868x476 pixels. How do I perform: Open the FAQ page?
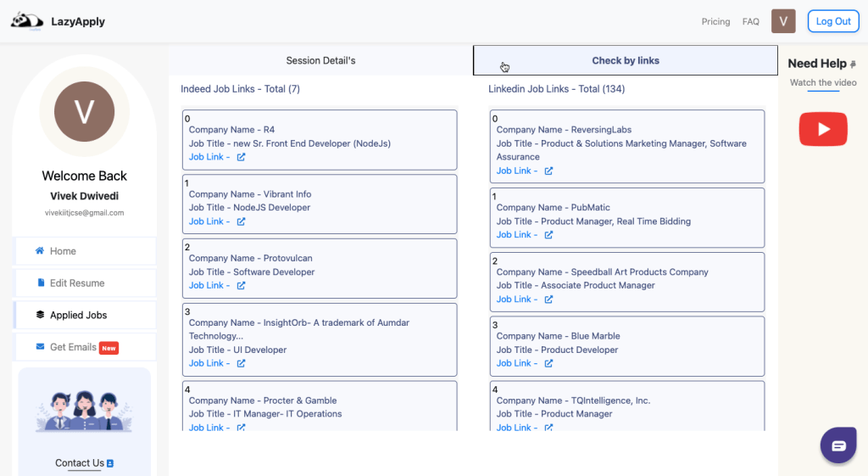coord(751,21)
